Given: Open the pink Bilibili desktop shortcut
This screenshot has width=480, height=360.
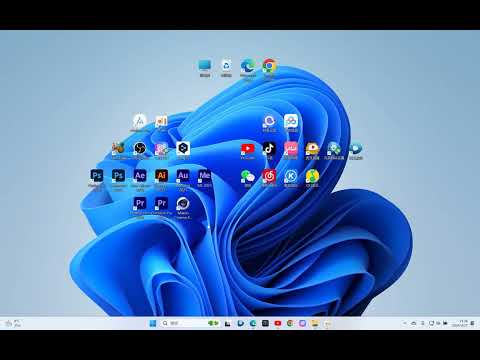Looking at the screenshot, I should (x=291, y=150).
